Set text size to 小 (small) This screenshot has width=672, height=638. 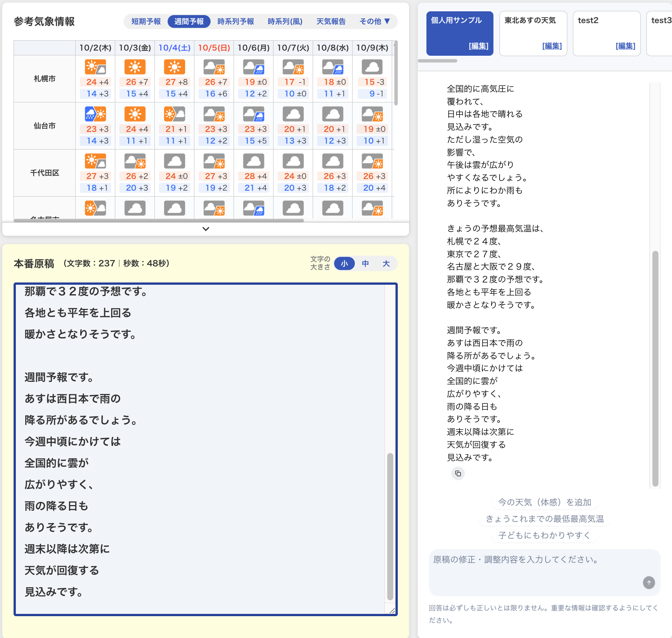tap(344, 264)
